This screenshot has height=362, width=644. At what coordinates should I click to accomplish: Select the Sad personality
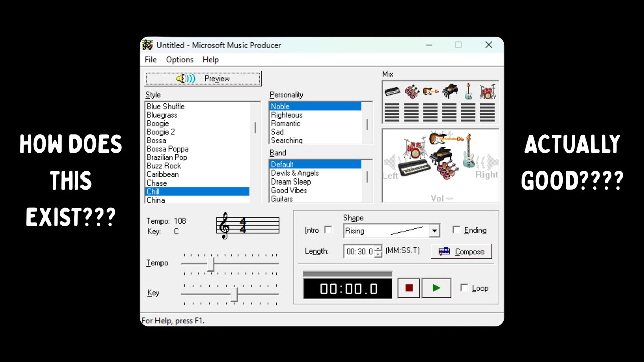(315, 132)
